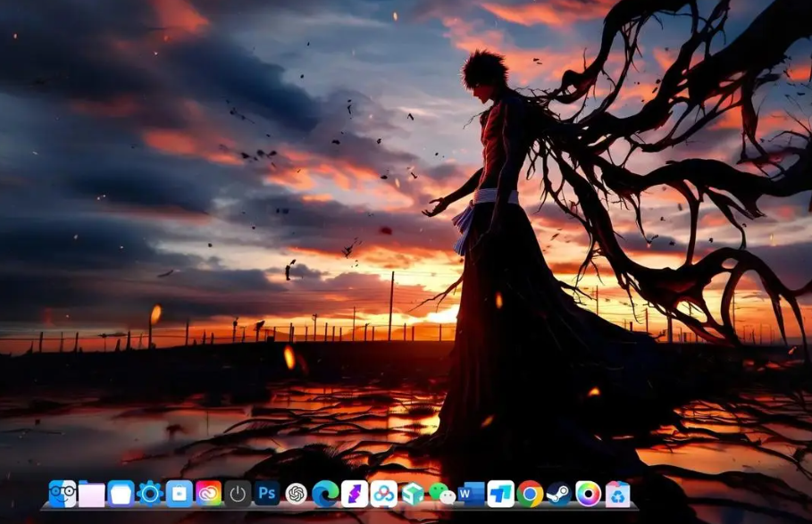The image size is (812, 524).
Task: Open Baidu Netdisk cloud app
Action: (383, 494)
